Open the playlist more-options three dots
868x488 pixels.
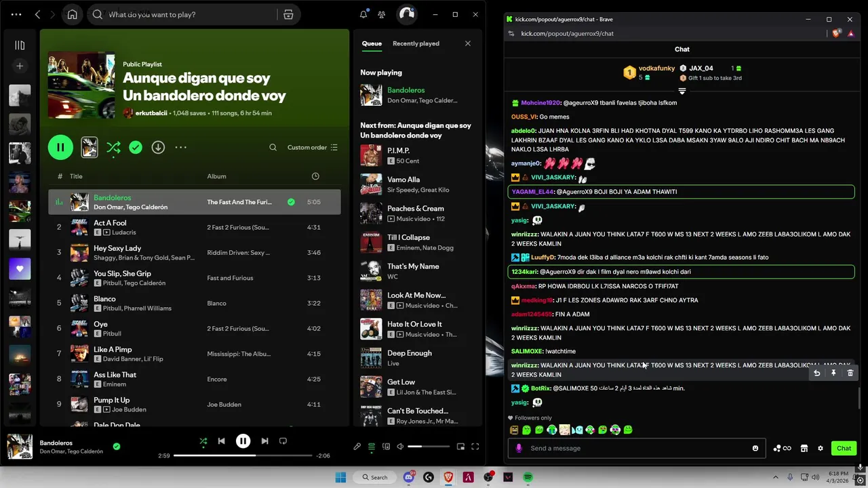180,147
